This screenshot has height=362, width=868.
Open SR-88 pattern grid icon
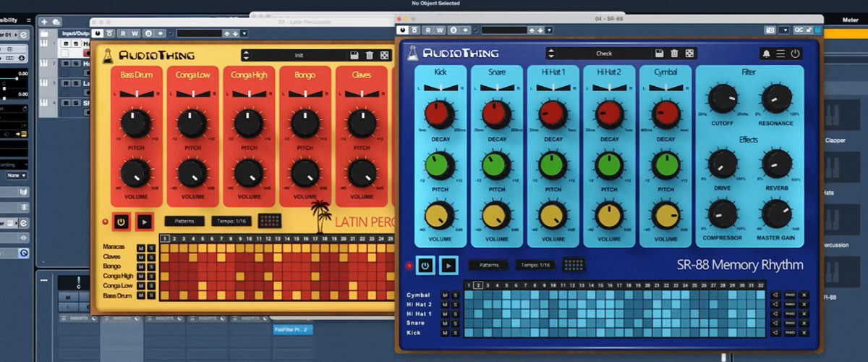574,265
